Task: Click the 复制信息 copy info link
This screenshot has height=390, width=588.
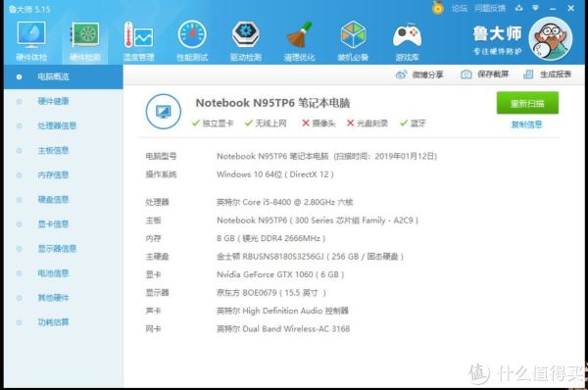Action: click(526, 124)
